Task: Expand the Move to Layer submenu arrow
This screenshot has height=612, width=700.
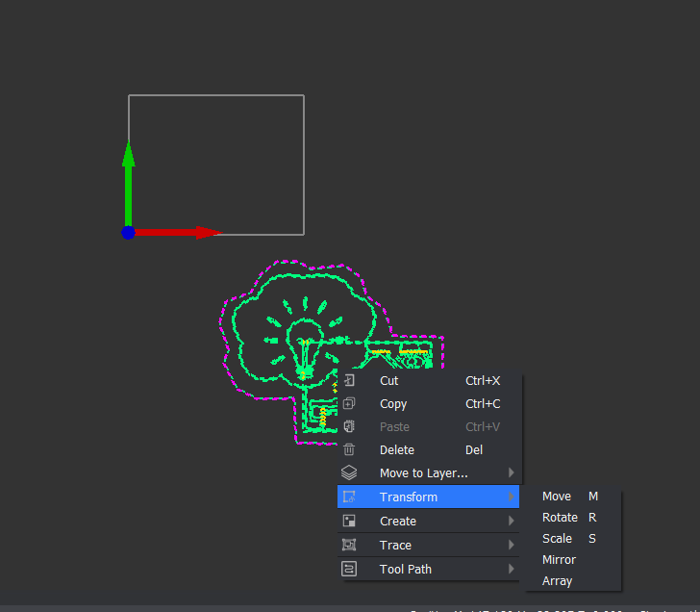Action: pyautogui.click(x=512, y=472)
